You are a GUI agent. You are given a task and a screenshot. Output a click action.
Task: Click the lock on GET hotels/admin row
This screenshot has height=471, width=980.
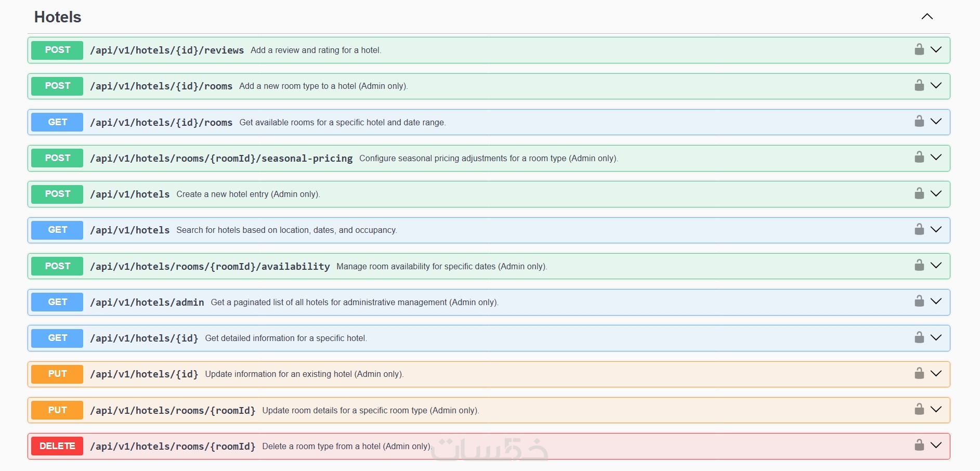919,301
